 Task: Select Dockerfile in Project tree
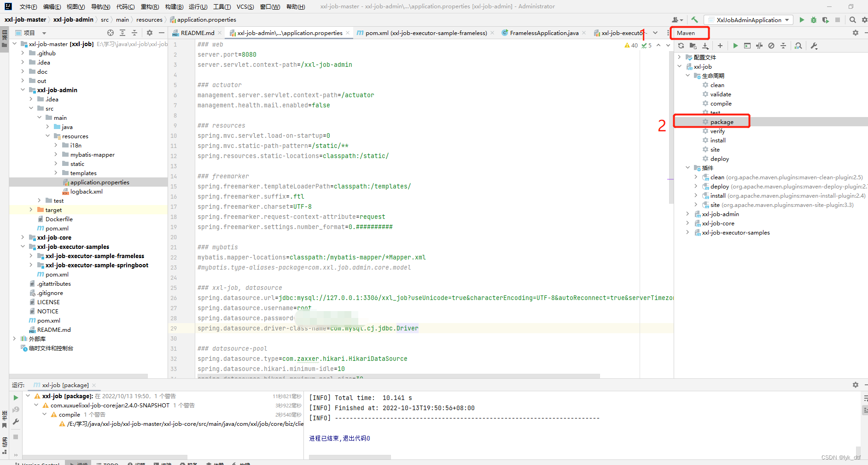[x=59, y=219]
